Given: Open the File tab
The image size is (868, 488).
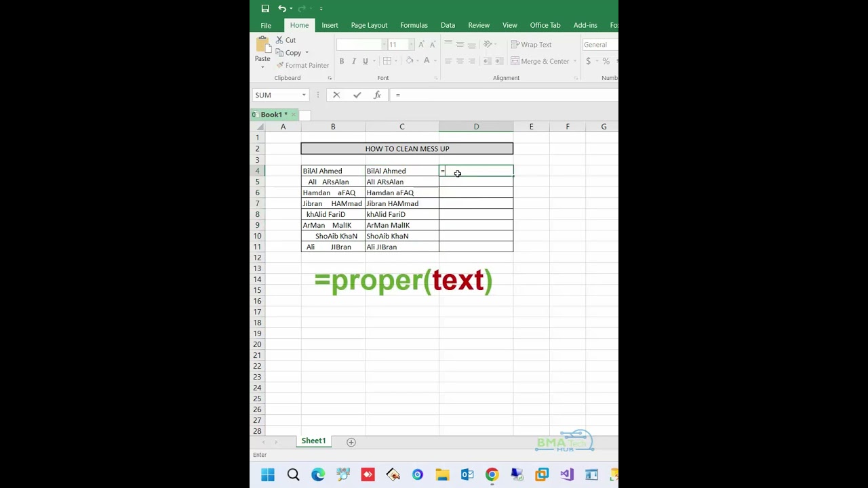Looking at the screenshot, I should click(x=266, y=25).
